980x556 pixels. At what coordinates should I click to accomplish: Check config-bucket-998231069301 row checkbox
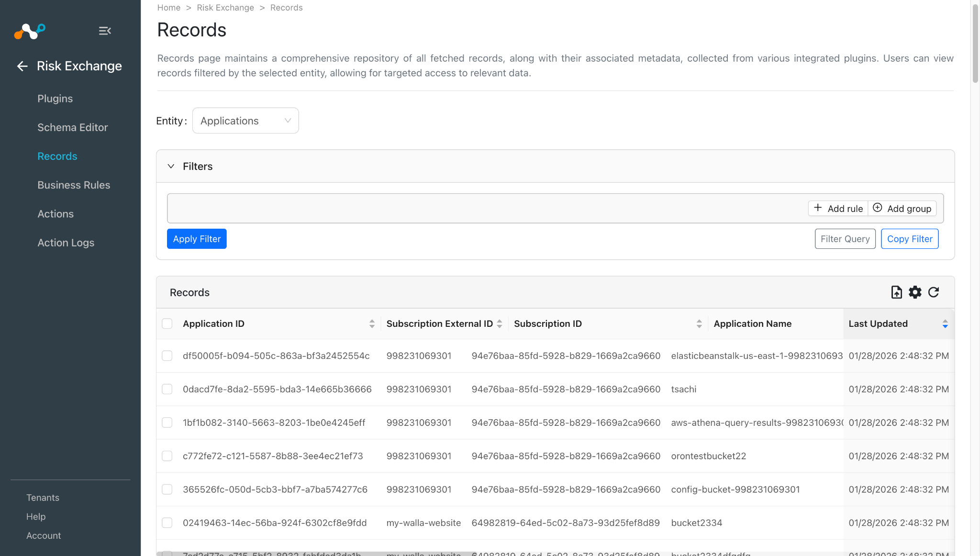(167, 489)
